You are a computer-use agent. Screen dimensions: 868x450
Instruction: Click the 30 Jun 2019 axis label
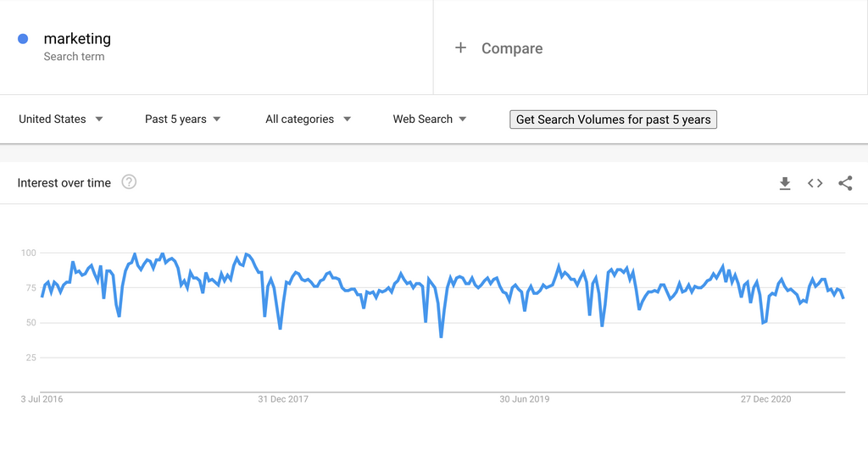click(525, 399)
